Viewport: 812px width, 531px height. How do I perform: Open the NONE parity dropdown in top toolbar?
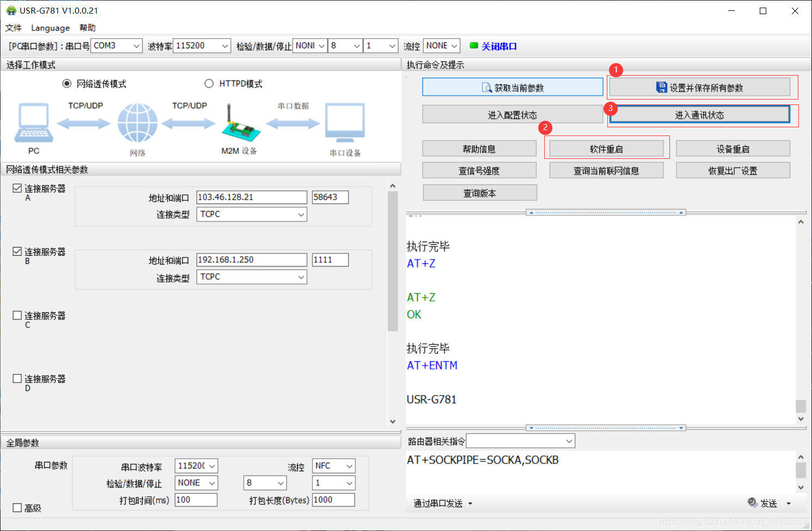[310, 46]
